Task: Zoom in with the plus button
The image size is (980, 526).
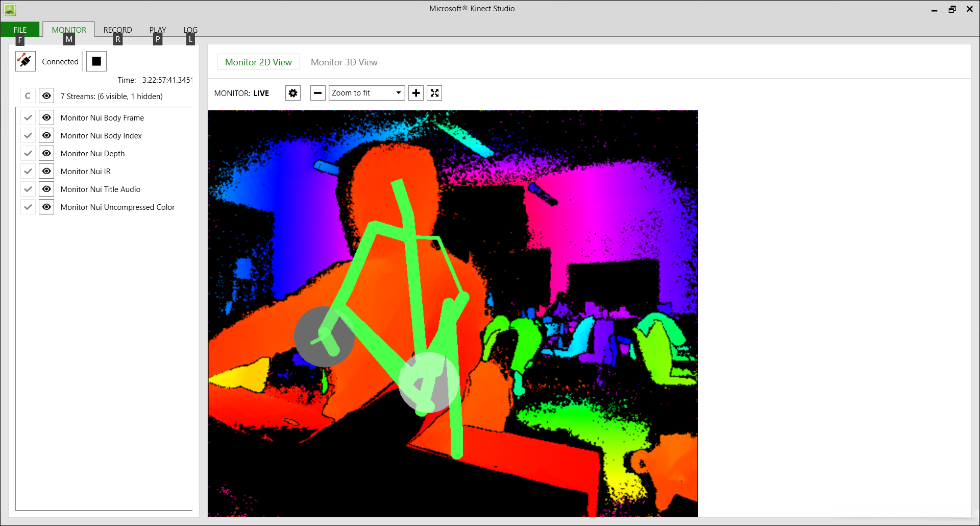Action: 416,93
